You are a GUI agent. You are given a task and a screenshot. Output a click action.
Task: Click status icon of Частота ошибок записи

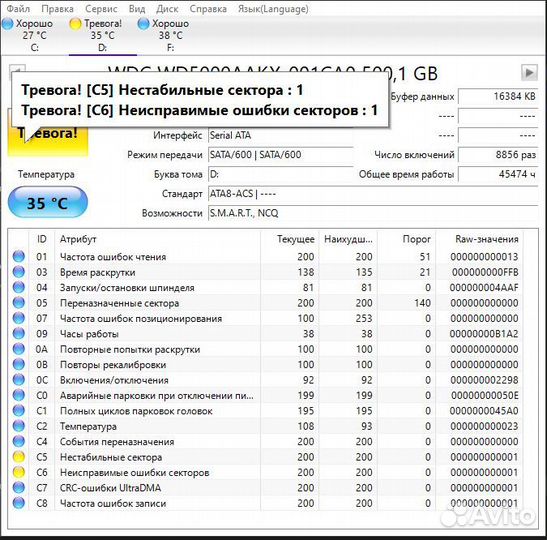point(19,503)
